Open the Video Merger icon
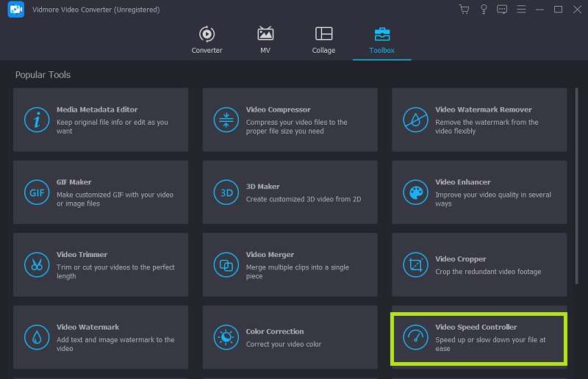Image resolution: width=588 pixels, height=379 pixels. pos(225,264)
